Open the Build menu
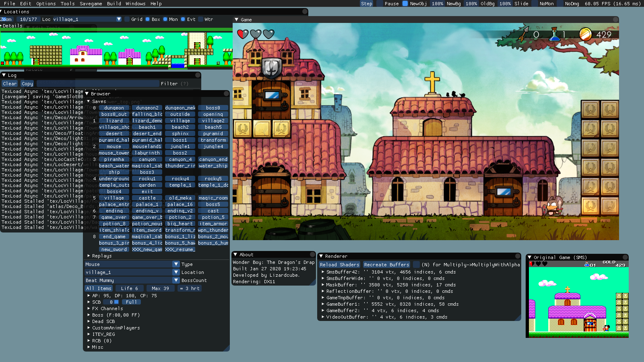This screenshot has width=644, height=362. tap(114, 4)
